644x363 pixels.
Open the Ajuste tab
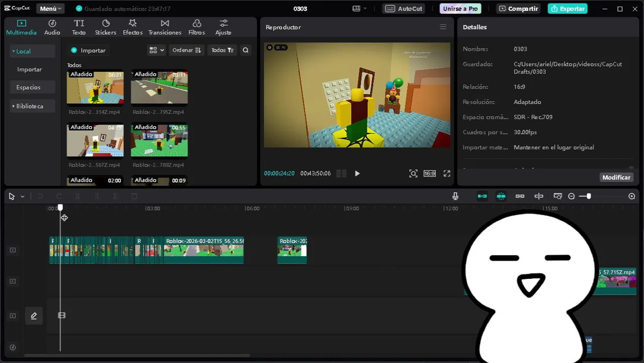223,27
